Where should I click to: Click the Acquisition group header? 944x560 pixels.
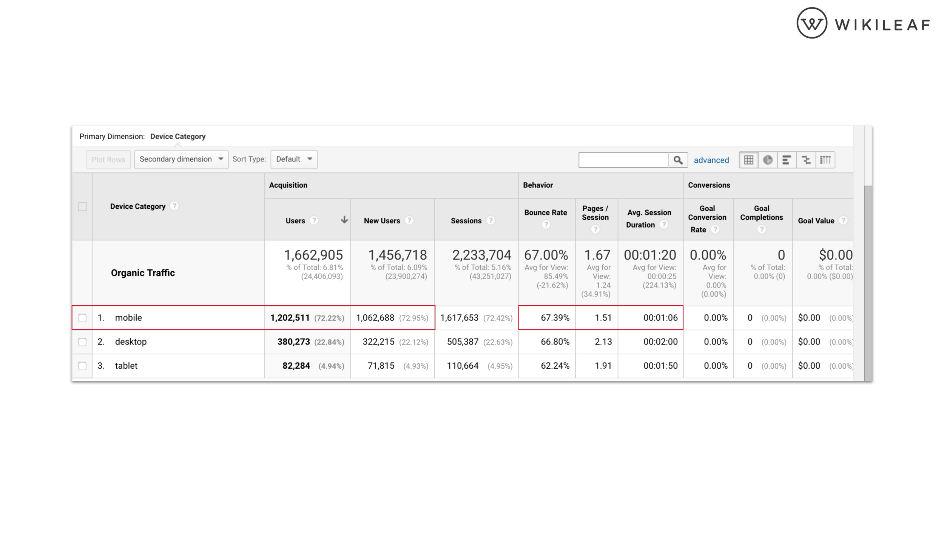point(288,185)
